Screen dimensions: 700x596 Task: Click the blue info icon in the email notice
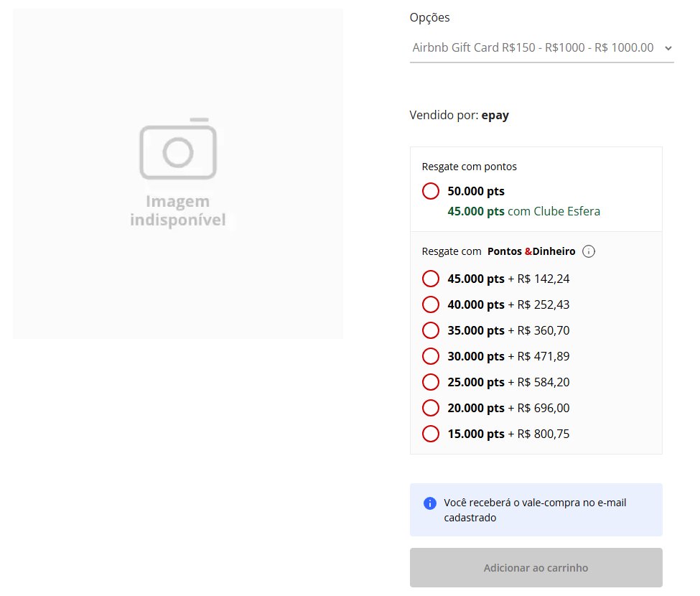pos(430,503)
